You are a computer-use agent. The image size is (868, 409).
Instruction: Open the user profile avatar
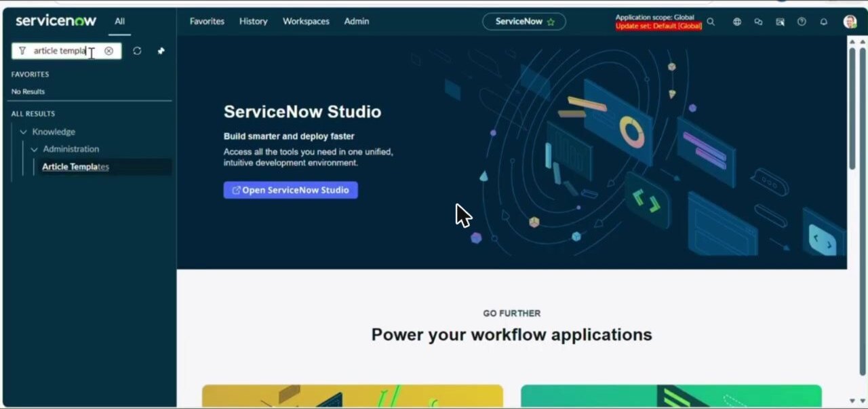click(x=850, y=22)
